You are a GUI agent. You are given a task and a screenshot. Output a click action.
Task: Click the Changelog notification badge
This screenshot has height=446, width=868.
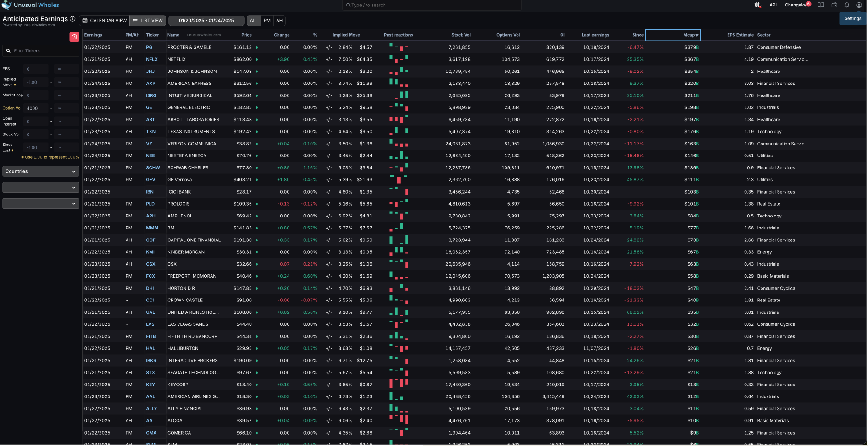coord(808,4)
